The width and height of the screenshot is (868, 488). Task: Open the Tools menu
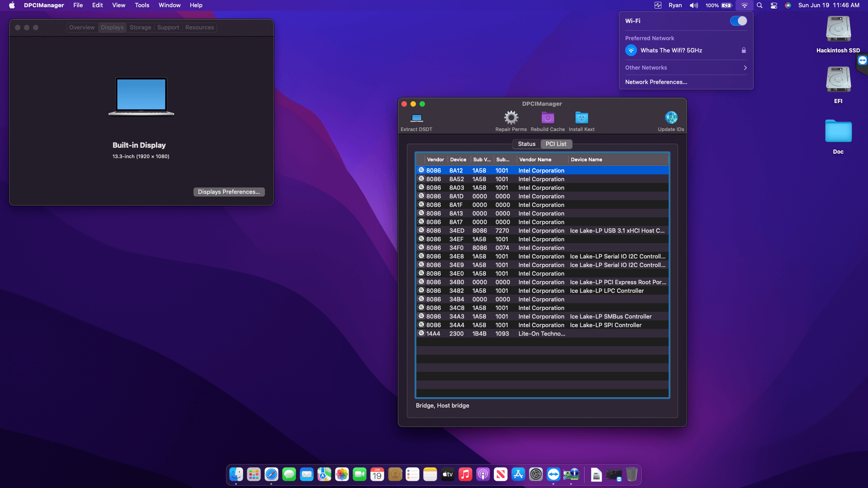(x=142, y=5)
